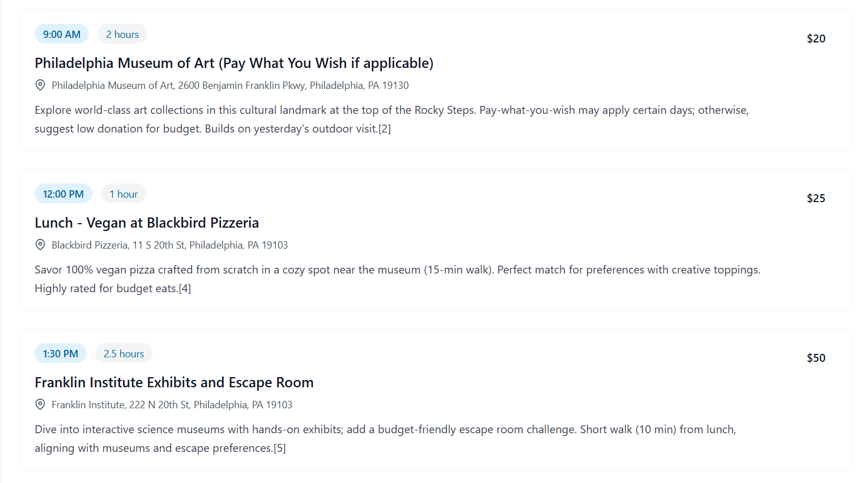The width and height of the screenshot is (868, 483).
Task: Select the 1:30 PM time badge
Action: pyautogui.click(x=60, y=353)
